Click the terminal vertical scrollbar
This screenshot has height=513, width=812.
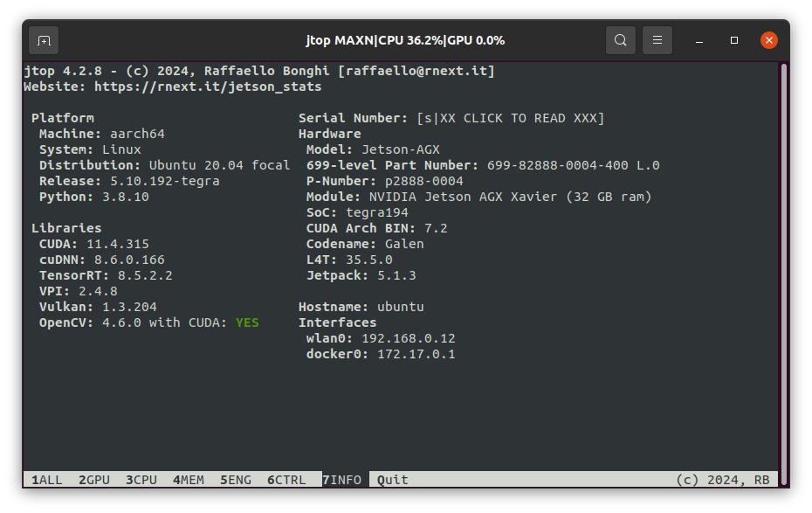tap(784, 274)
